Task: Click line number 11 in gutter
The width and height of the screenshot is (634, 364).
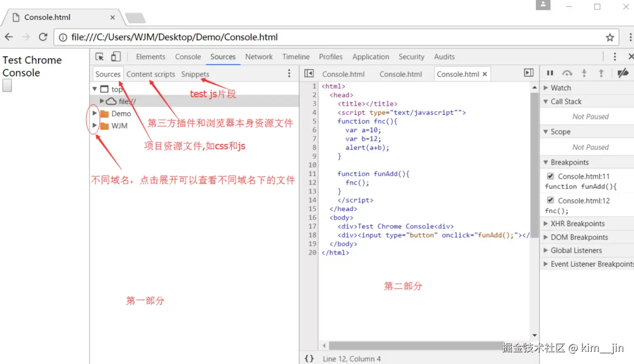Action: point(312,174)
